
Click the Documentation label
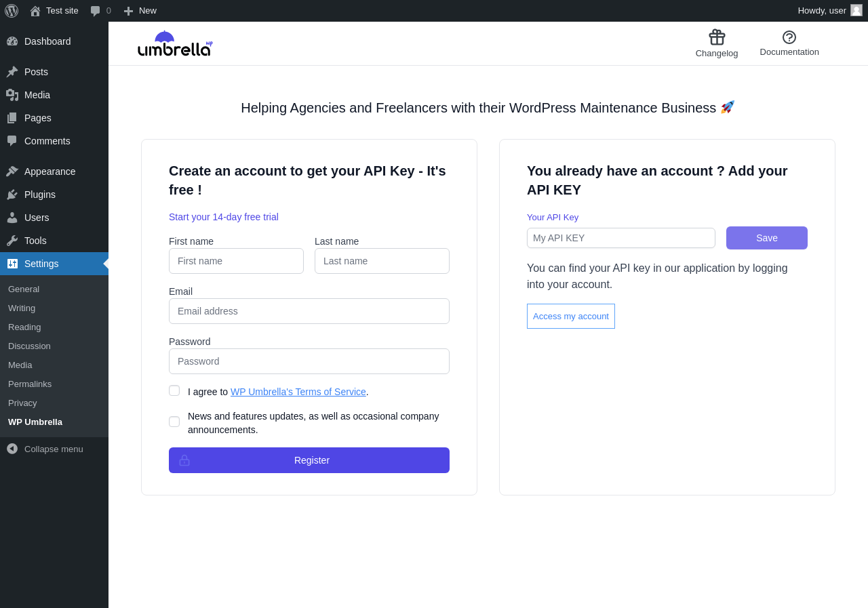tap(789, 52)
